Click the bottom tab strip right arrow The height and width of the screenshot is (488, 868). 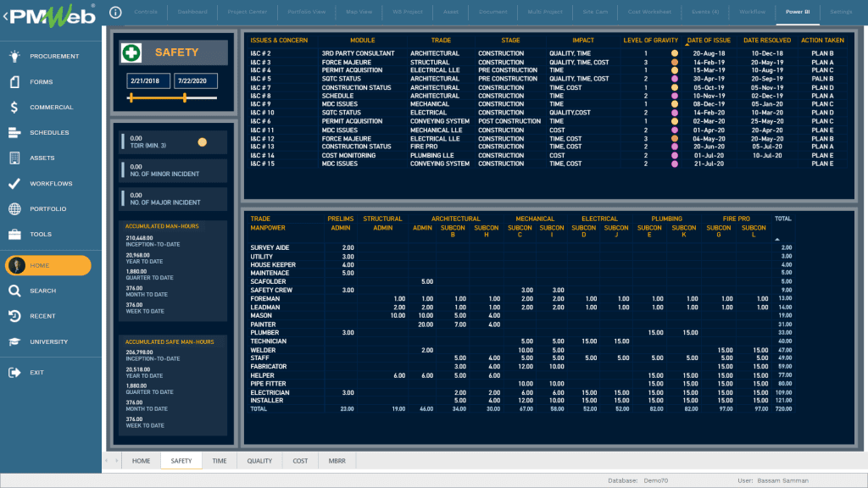click(116, 460)
